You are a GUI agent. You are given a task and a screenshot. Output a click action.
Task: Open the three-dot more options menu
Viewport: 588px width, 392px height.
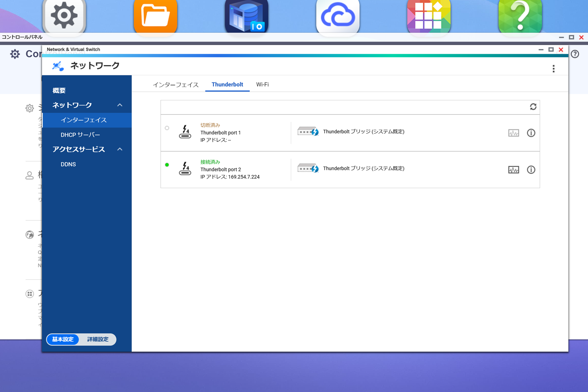click(554, 69)
